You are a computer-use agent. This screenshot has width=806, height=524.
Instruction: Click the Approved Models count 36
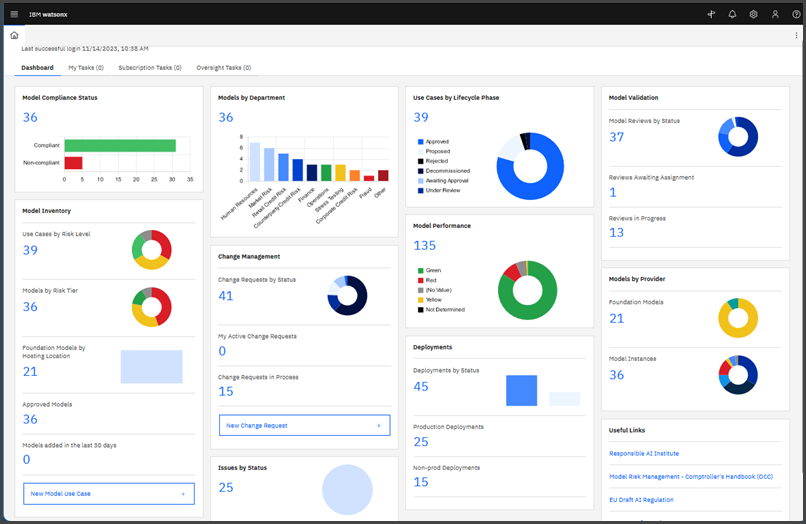(30, 420)
